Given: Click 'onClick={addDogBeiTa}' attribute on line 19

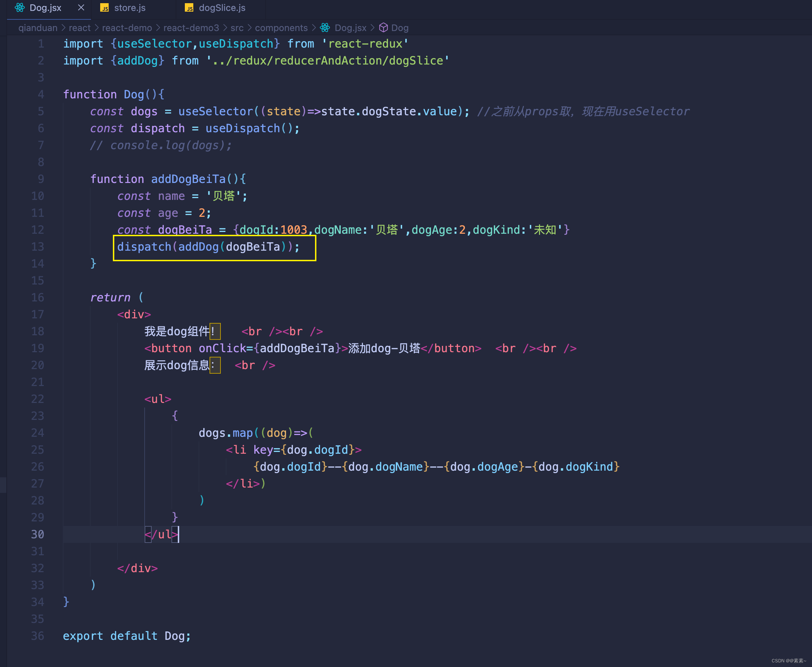Looking at the screenshot, I should tap(269, 348).
